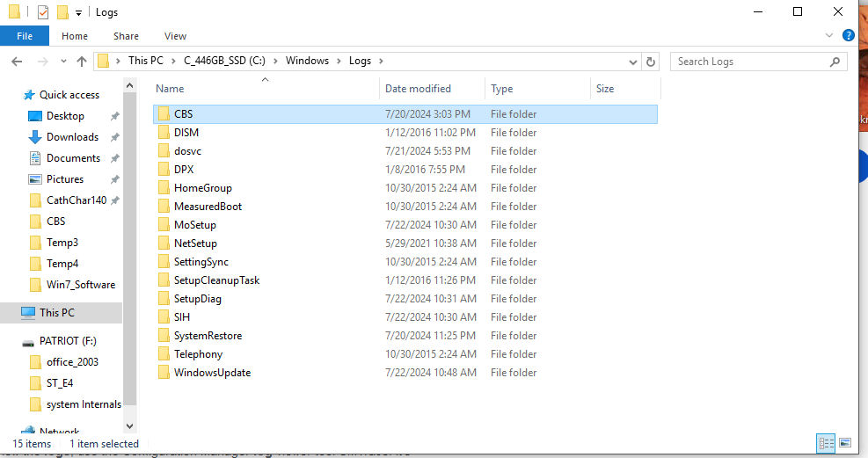Open Help with the question mark icon
This screenshot has height=458, width=868.
pos(848,35)
